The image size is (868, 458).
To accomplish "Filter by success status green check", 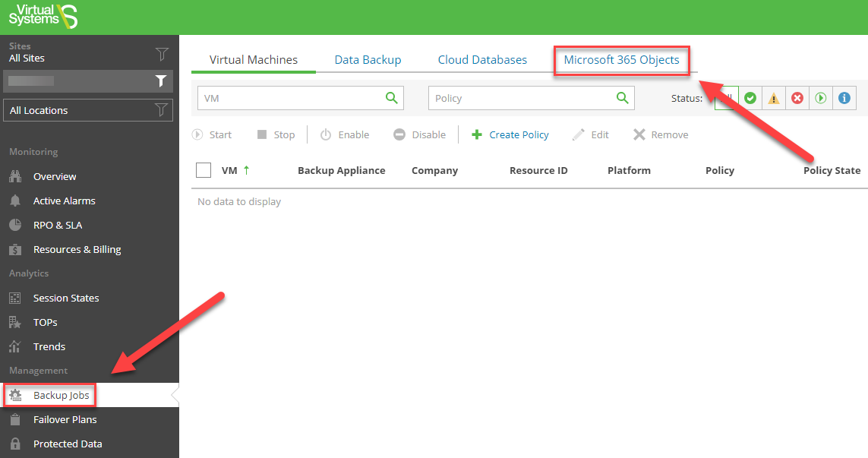I will click(x=750, y=98).
